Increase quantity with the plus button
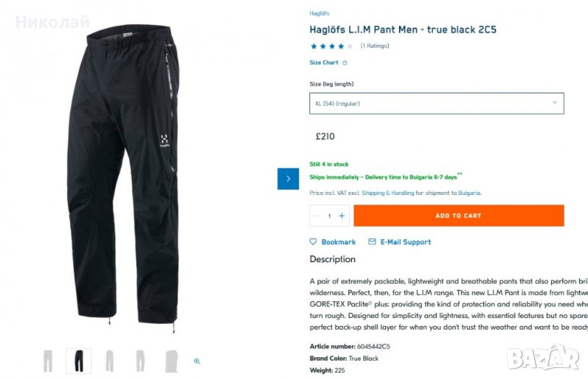This screenshot has height=379, width=588. coord(342,216)
